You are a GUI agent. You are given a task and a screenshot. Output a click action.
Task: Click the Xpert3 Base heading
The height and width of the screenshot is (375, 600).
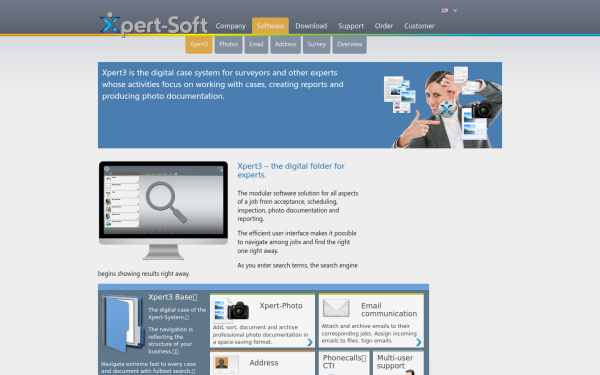pos(173,297)
